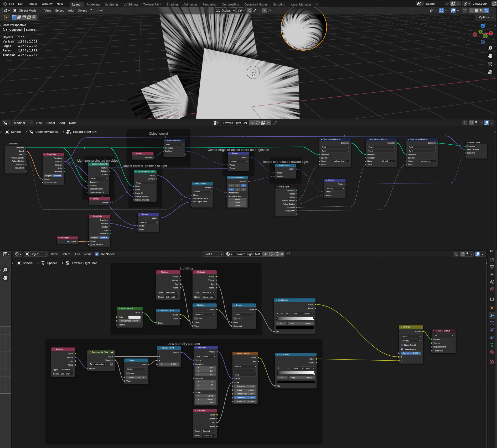Image resolution: width=497 pixels, height=448 pixels.
Task: Toggle Clamp Result in the Overlay node
Action: pyautogui.click(x=402, y=345)
